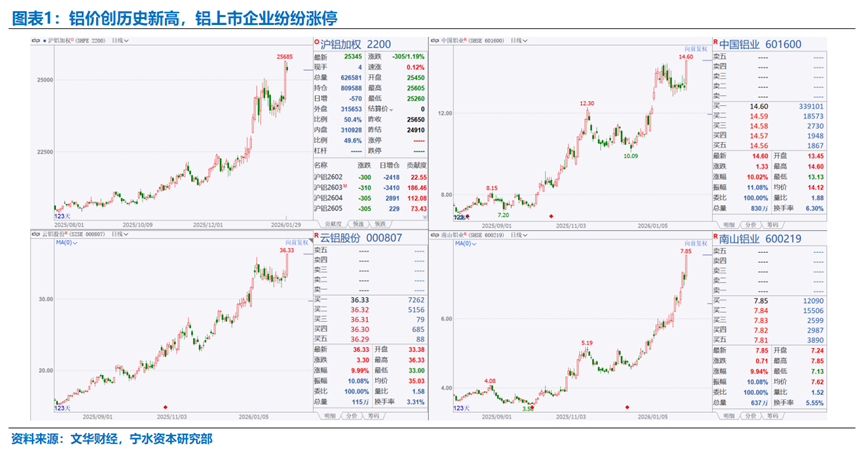Screen dimensions: 864x452
Task: Click the 2026/01/29 date on 沪铝加权 time axis
Action: (287, 225)
